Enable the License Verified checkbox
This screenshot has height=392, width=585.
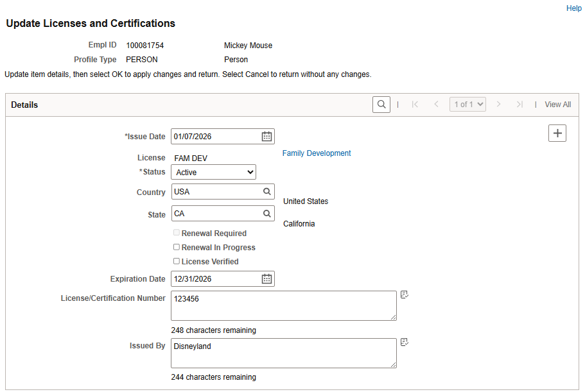[177, 261]
